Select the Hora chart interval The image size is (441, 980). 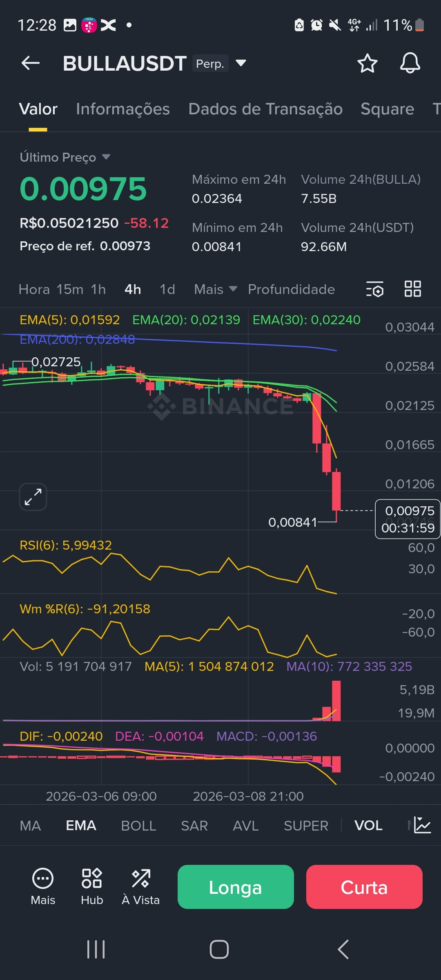click(34, 289)
